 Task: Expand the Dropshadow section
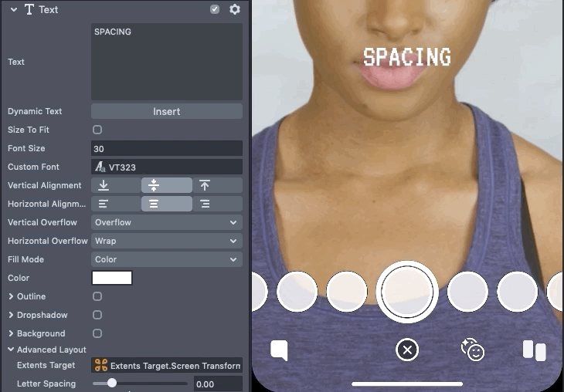coord(11,315)
